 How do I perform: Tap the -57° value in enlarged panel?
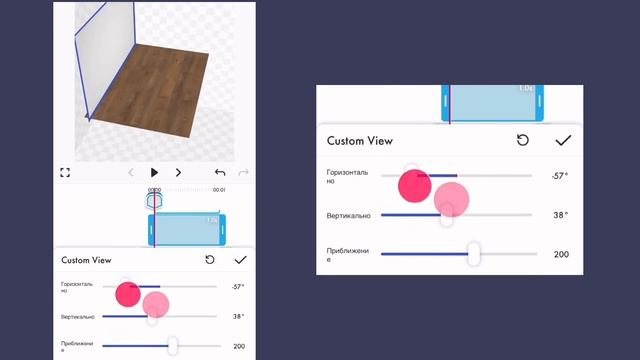[x=560, y=176]
